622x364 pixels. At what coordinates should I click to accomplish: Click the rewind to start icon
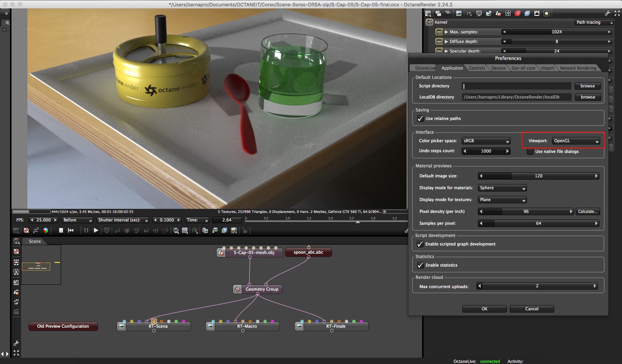coord(71,230)
